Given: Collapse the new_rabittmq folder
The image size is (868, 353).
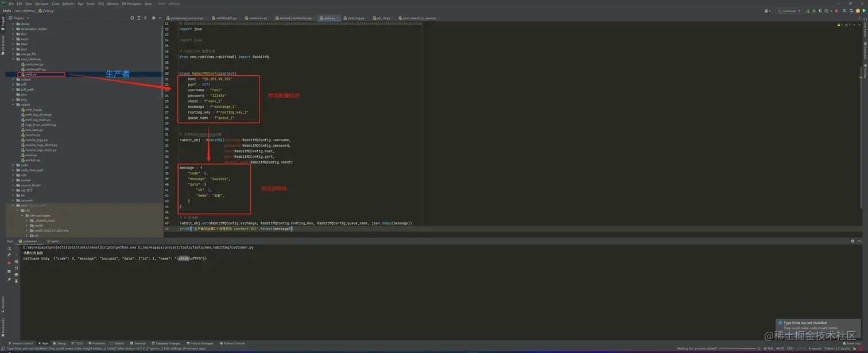Looking at the screenshot, I should pos(13,59).
